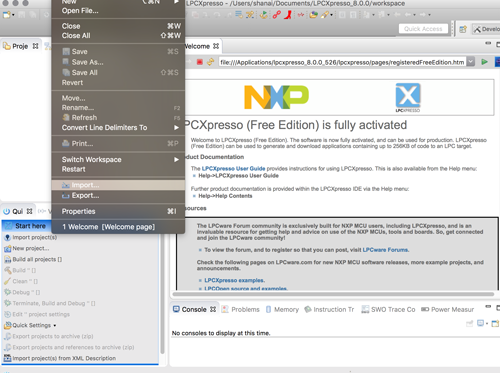Open the URL history dropdown
This screenshot has height=373, width=500.
(x=470, y=62)
